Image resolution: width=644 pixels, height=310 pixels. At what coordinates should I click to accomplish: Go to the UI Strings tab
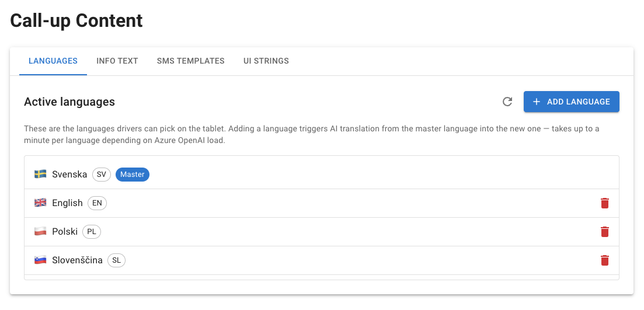[266, 61]
